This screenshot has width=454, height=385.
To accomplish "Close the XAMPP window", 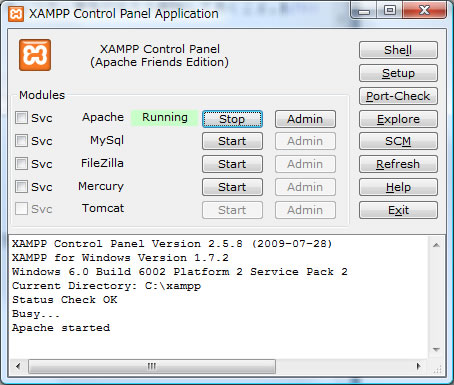I will click(424, 11).
